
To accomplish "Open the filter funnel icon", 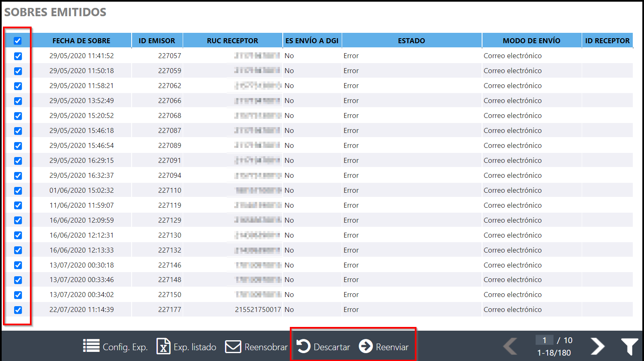I will pos(629,346).
